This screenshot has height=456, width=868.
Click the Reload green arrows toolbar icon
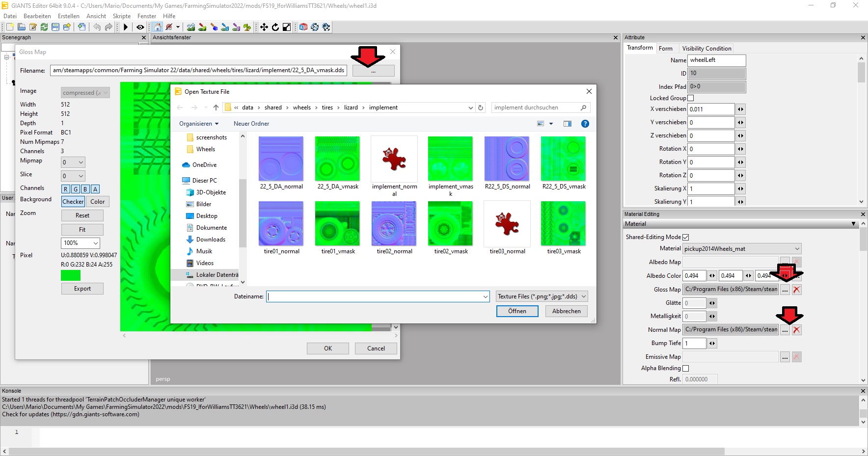point(44,27)
